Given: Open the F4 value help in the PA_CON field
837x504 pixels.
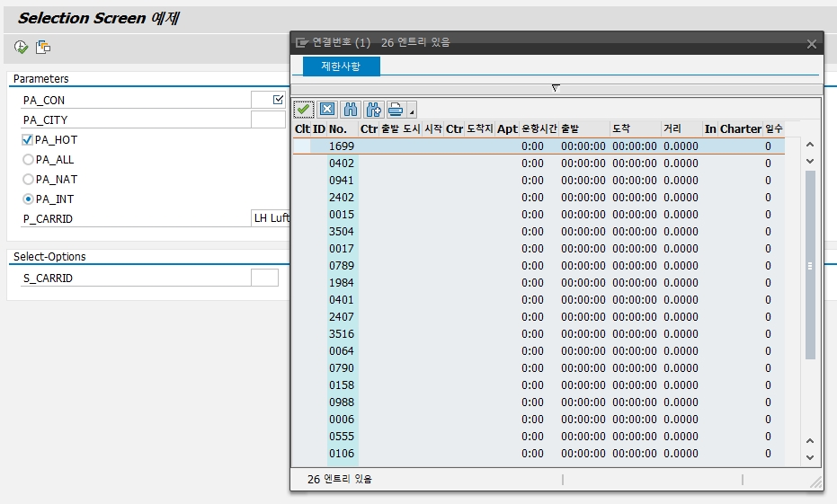Looking at the screenshot, I should (x=279, y=100).
